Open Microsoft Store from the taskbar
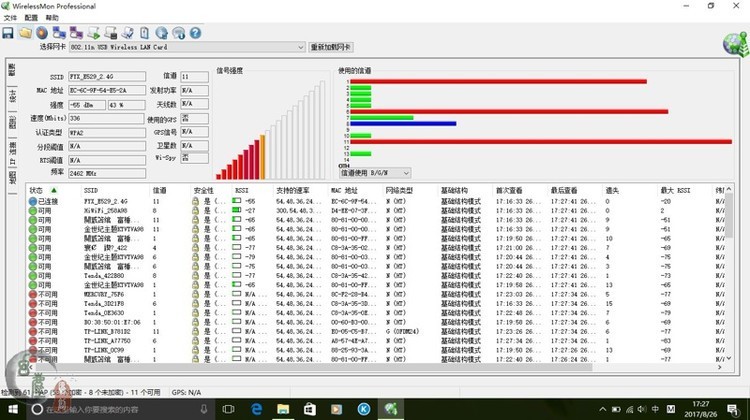The height and width of the screenshot is (420, 750). point(310,409)
